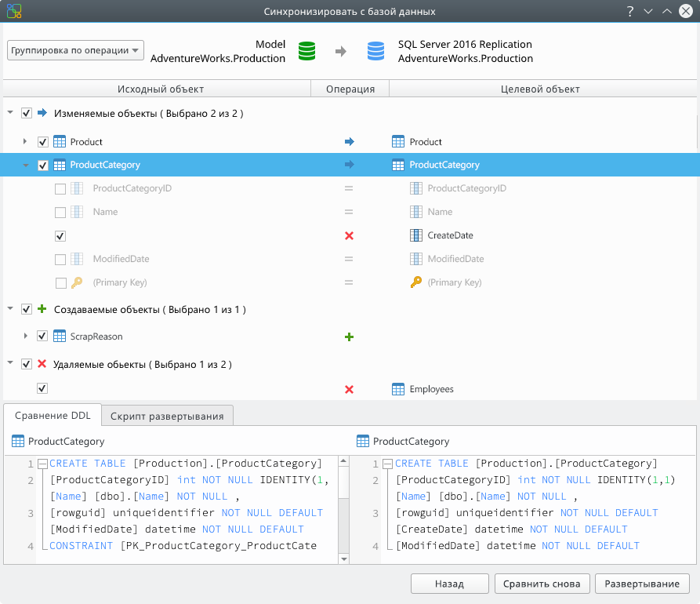Click target Product table icon
700x604 pixels.
click(x=398, y=142)
